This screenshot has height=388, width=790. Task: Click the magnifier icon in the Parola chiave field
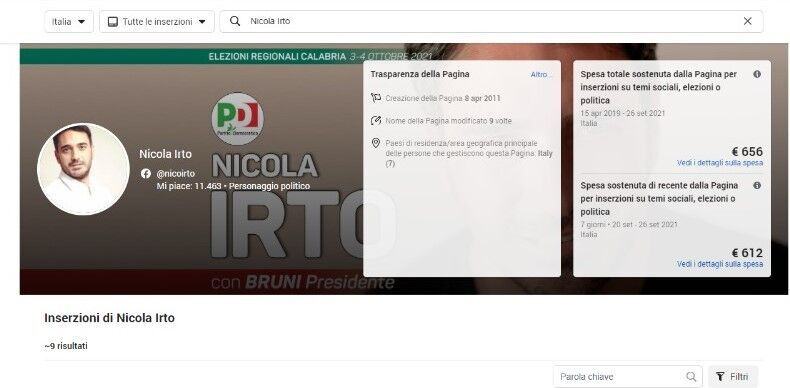coord(691,376)
